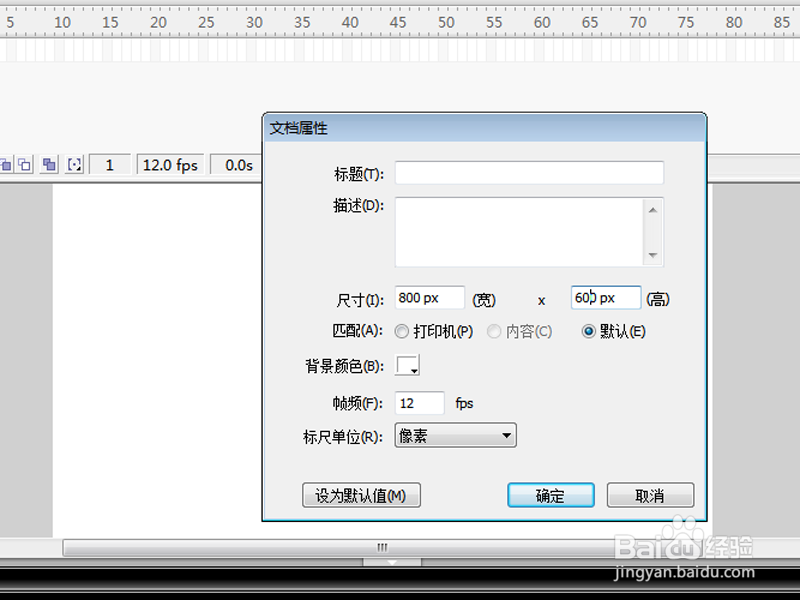Click the stage horizontal scrollbar thumb
Image resolution: width=800 pixels, height=600 pixels.
382,547
